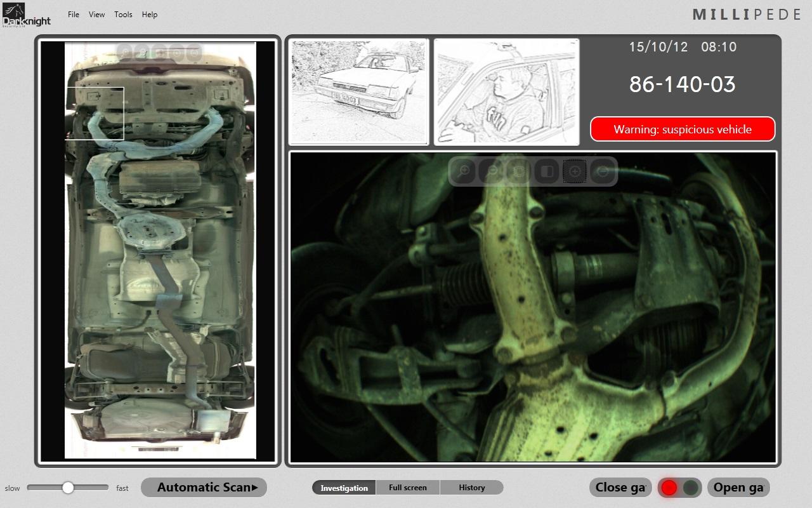Viewport: 812px width, 508px height.
Task: Open the front car sketch thumbnail
Action: 359,92
